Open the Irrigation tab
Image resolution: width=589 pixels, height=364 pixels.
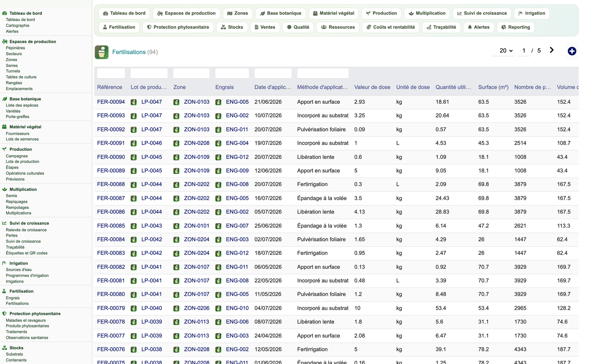coord(532,13)
